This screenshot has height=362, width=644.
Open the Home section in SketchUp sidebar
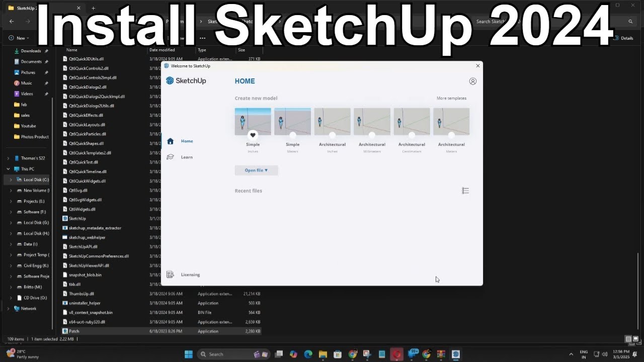pos(180,141)
